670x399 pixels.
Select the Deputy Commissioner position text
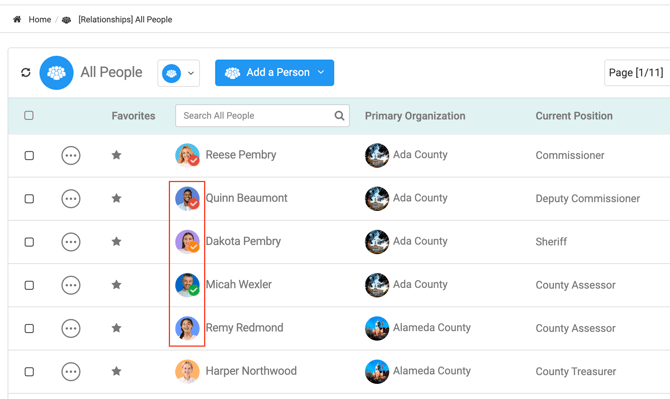coord(588,199)
